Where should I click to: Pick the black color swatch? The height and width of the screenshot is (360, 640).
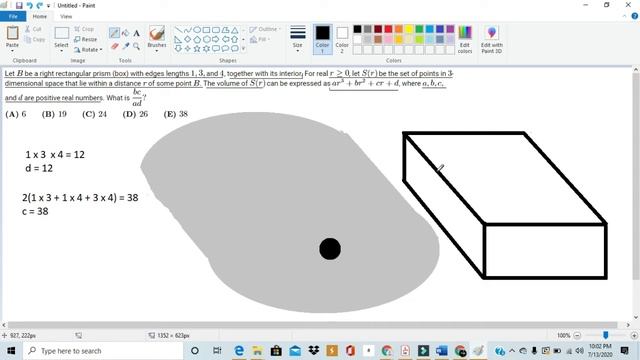click(357, 29)
